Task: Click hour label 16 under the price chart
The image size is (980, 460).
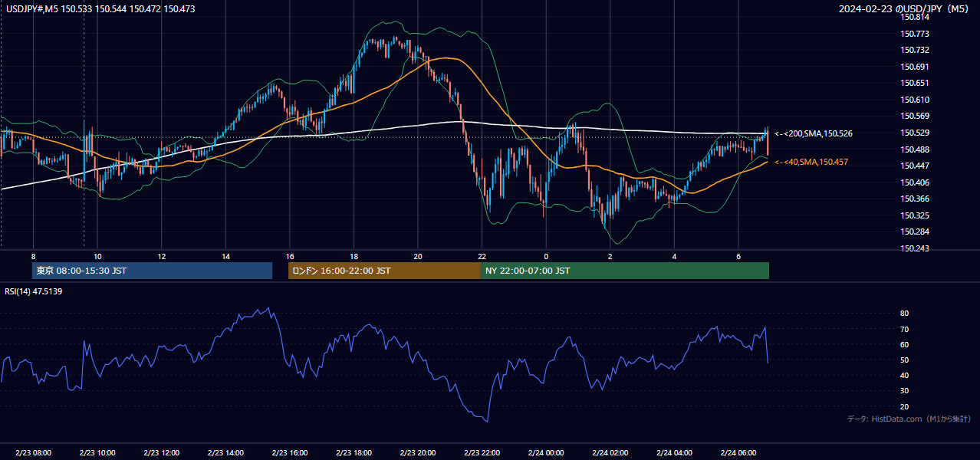Action: 289,255
